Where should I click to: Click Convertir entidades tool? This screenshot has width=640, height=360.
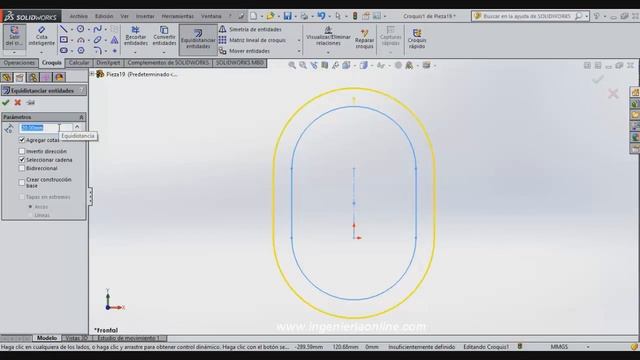click(x=164, y=36)
